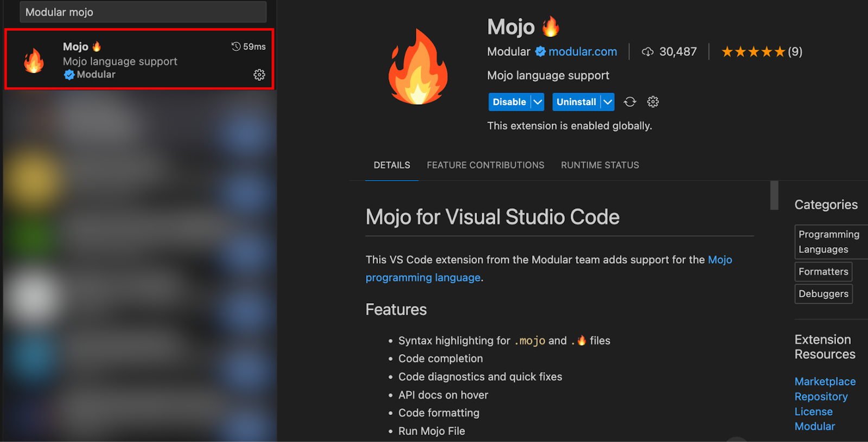
Task: Click the install count cloud download icon
Action: point(648,52)
